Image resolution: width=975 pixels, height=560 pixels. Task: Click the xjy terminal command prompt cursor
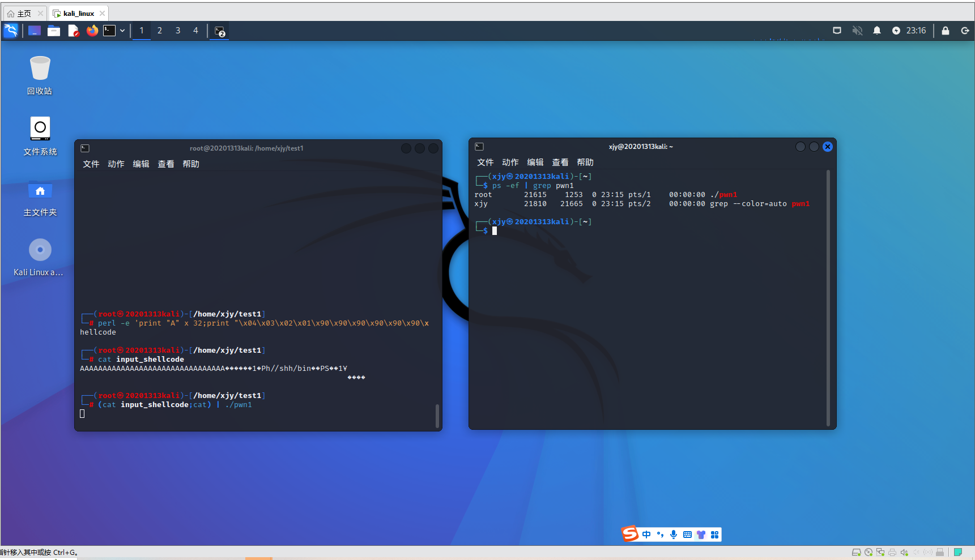pos(495,231)
